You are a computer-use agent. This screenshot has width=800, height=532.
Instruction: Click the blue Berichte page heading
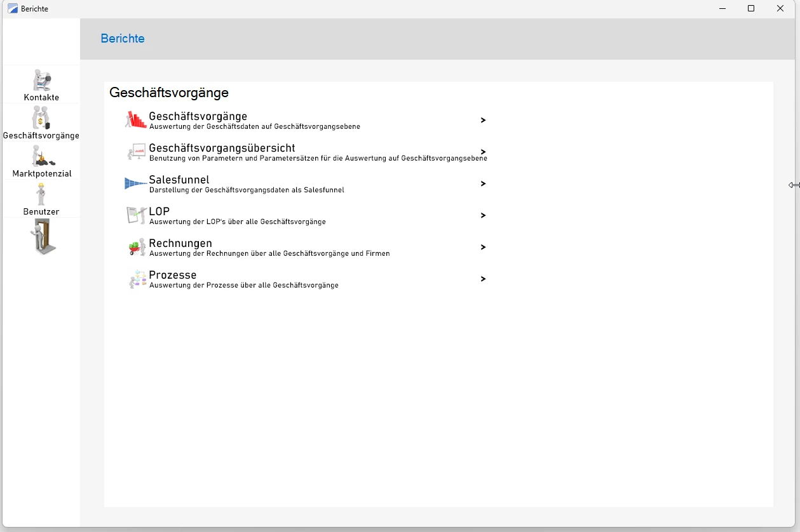click(x=123, y=39)
